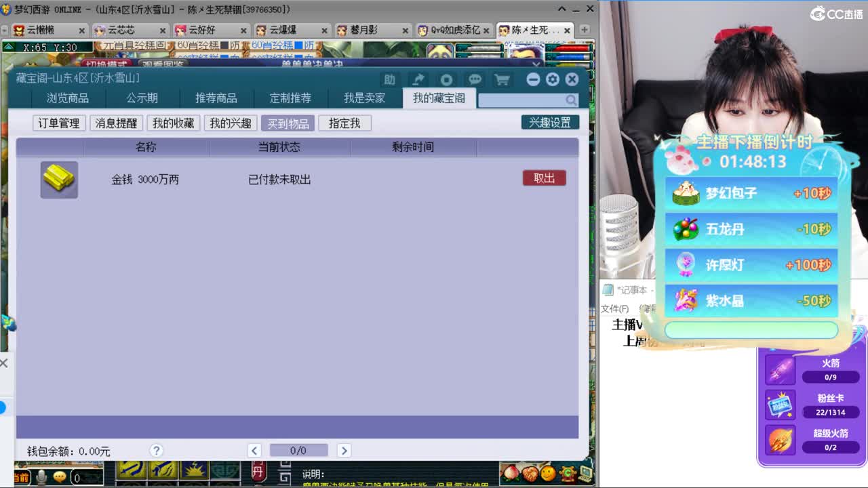The image size is (868, 488).
Task: Click the 金钱 3000万两 item name
Action: pyautogui.click(x=145, y=180)
